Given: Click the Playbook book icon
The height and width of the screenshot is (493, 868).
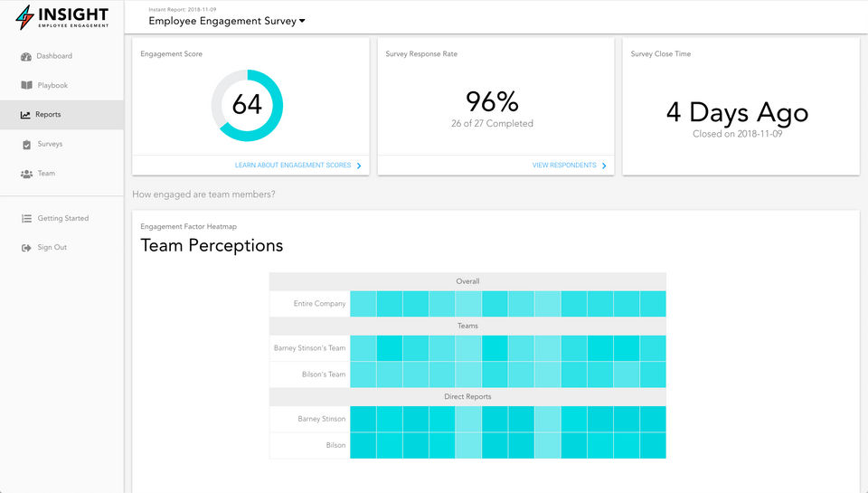Looking at the screenshot, I should pos(26,86).
